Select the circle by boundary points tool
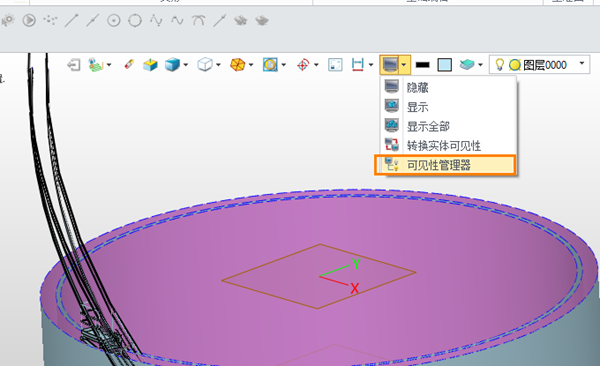The width and height of the screenshot is (600, 366). [x=135, y=20]
